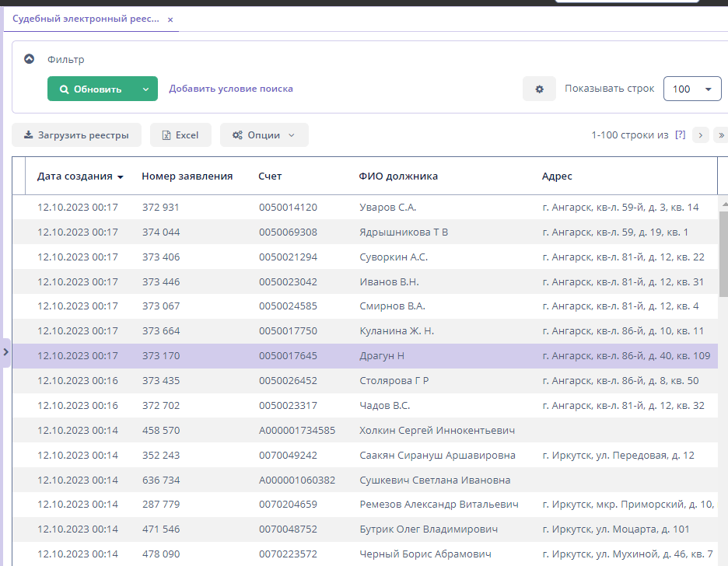728x566 pixels.
Task: Sort by ФИО должника column header
Action: point(398,176)
